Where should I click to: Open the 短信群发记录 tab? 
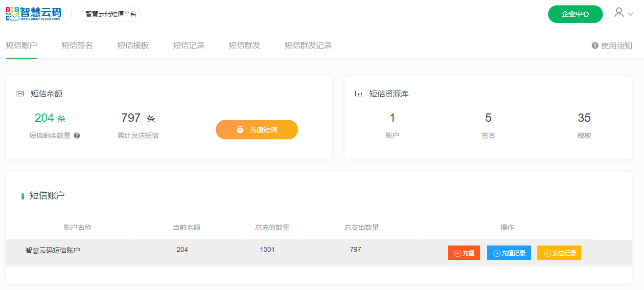pos(308,45)
